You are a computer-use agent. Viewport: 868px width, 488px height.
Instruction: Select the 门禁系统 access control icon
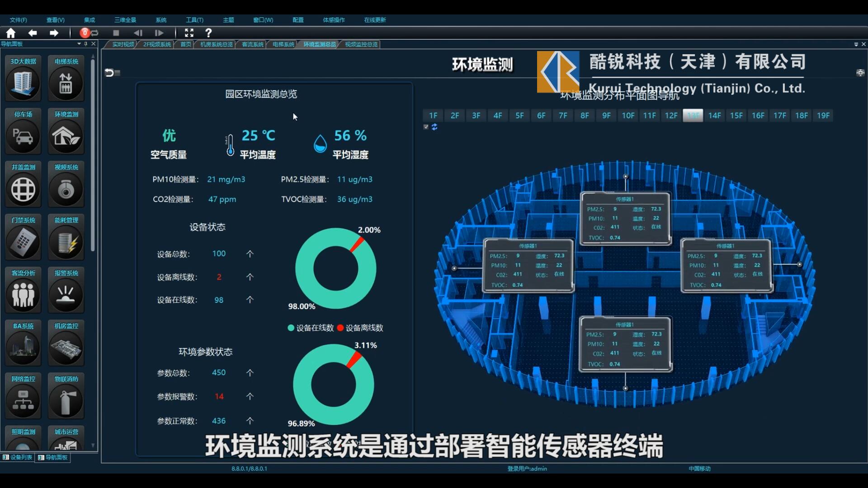coord(23,242)
